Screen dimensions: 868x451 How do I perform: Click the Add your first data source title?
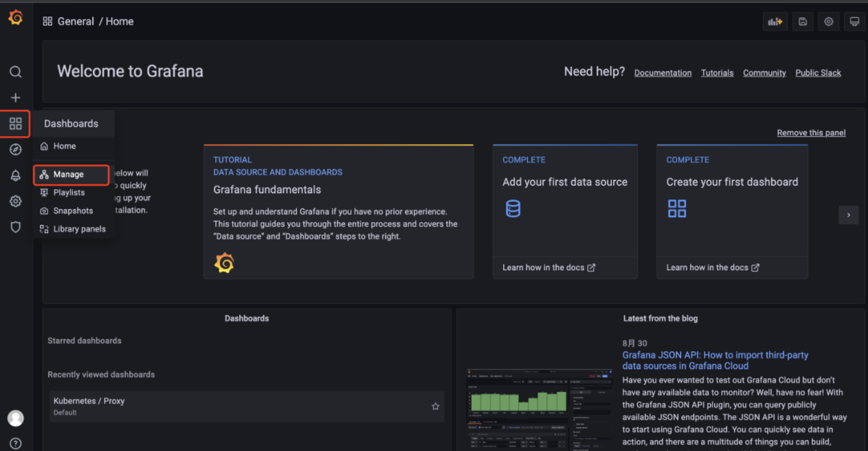point(565,182)
